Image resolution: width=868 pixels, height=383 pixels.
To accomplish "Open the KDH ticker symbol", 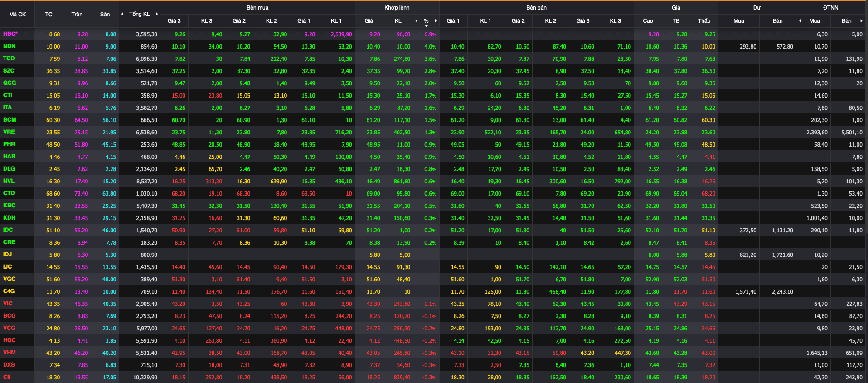I will (9, 218).
